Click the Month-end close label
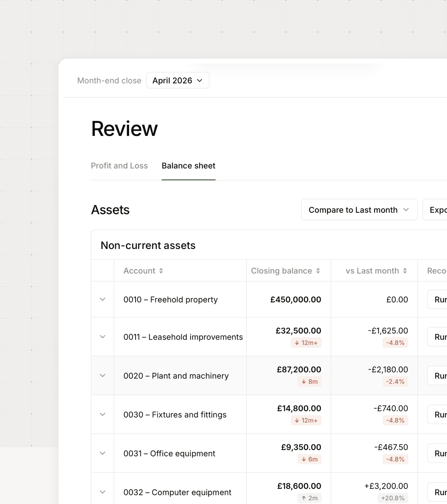The height and width of the screenshot is (504, 447). coord(109,80)
